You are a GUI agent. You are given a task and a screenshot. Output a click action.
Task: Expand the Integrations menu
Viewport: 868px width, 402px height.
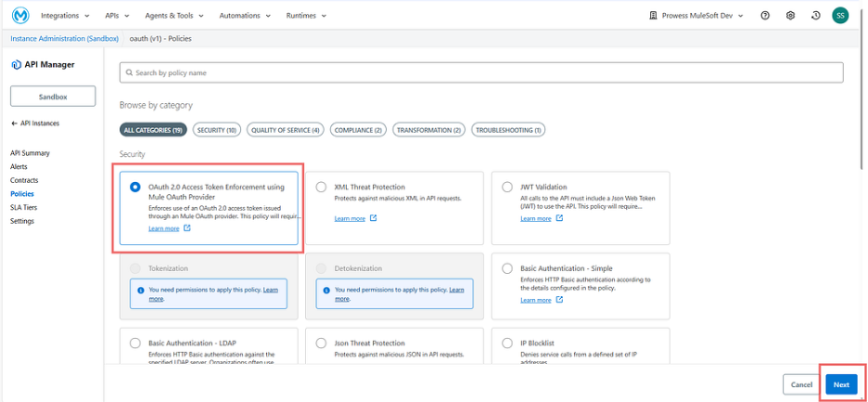coord(65,16)
